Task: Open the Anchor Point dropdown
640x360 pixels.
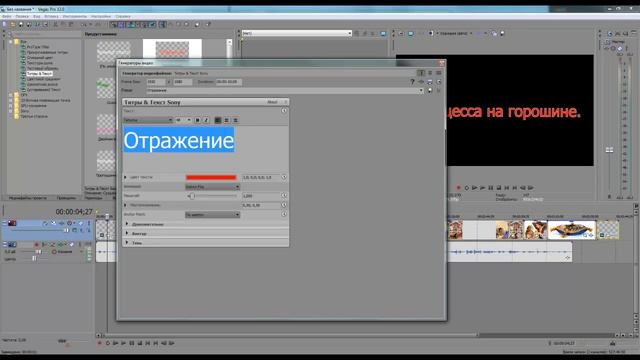Action: point(212,214)
